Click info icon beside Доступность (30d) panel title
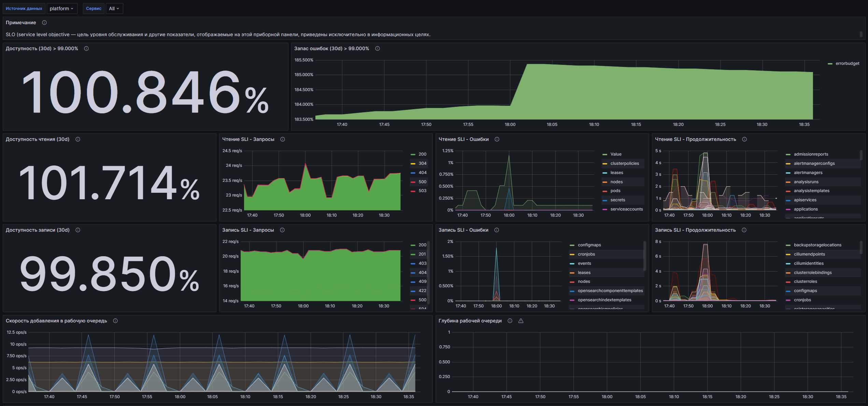 [x=86, y=48]
